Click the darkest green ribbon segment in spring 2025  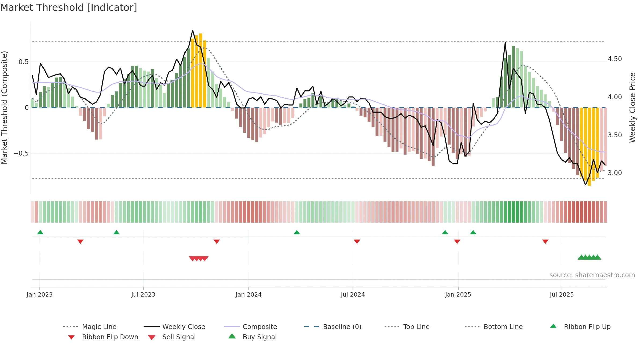tap(513, 212)
